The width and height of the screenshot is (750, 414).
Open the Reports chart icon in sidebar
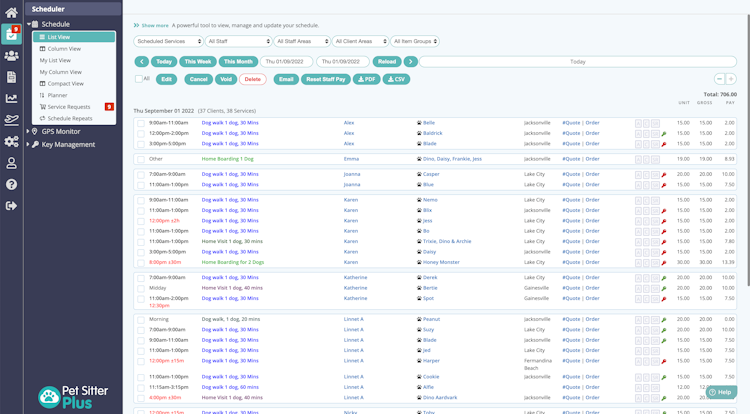tap(11, 98)
